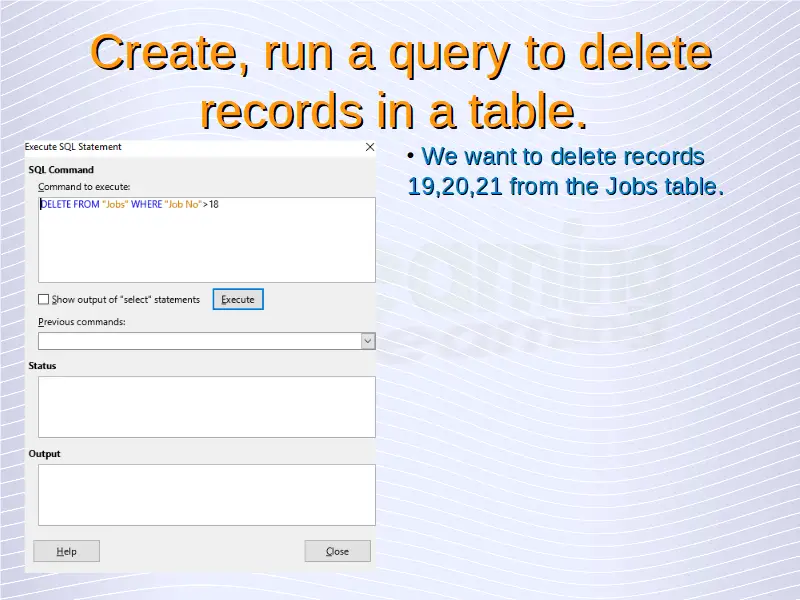Screen dimensions: 800x600
Task: Click the Output section heading
Action: [x=44, y=454]
